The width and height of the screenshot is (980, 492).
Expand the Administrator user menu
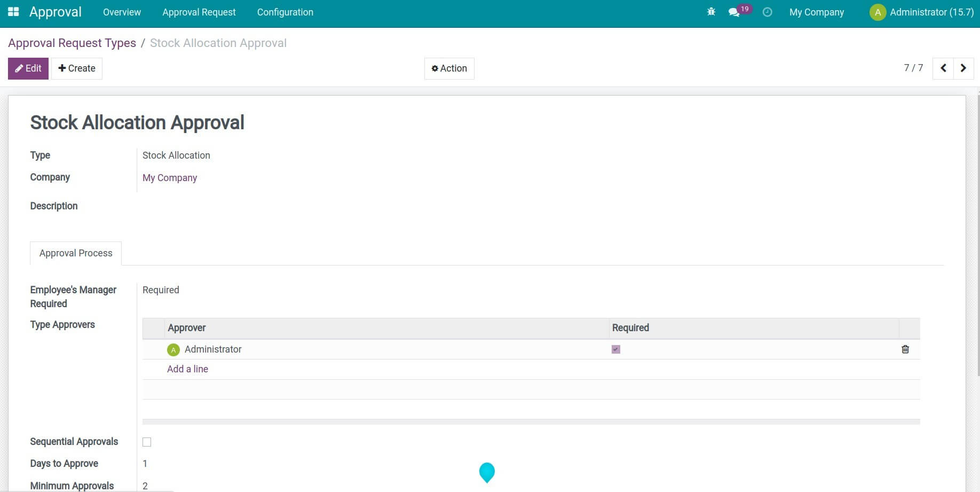click(922, 12)
